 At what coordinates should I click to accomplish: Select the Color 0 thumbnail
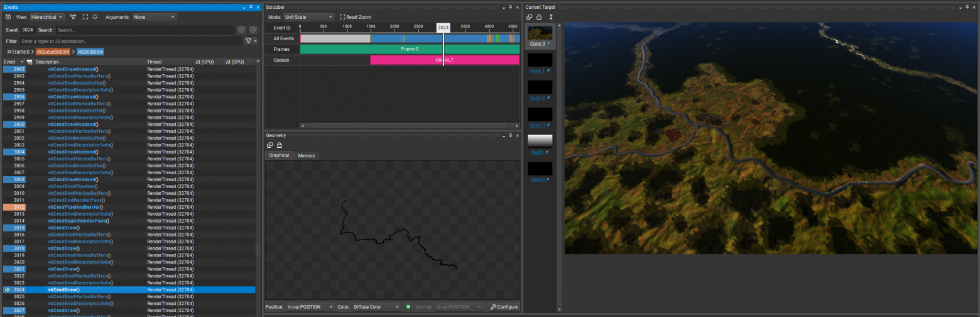[540, 33]
